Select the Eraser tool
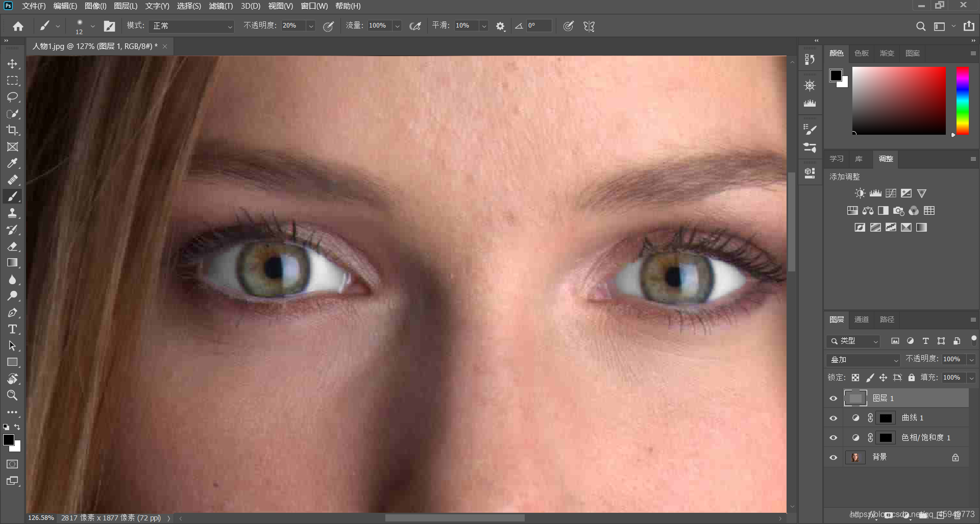The image size is (980, 524). (12, 246)
